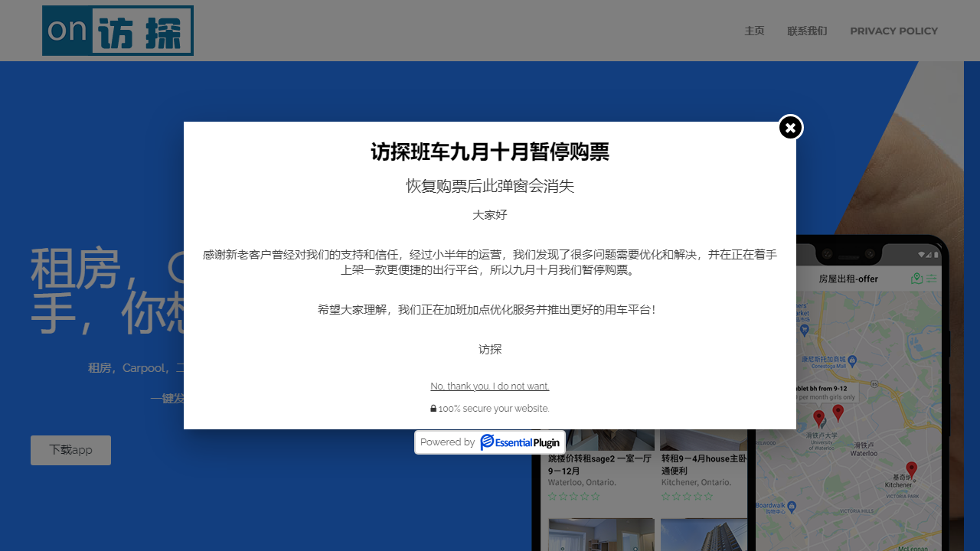Open the 主页 menu item

click(754, 31)
